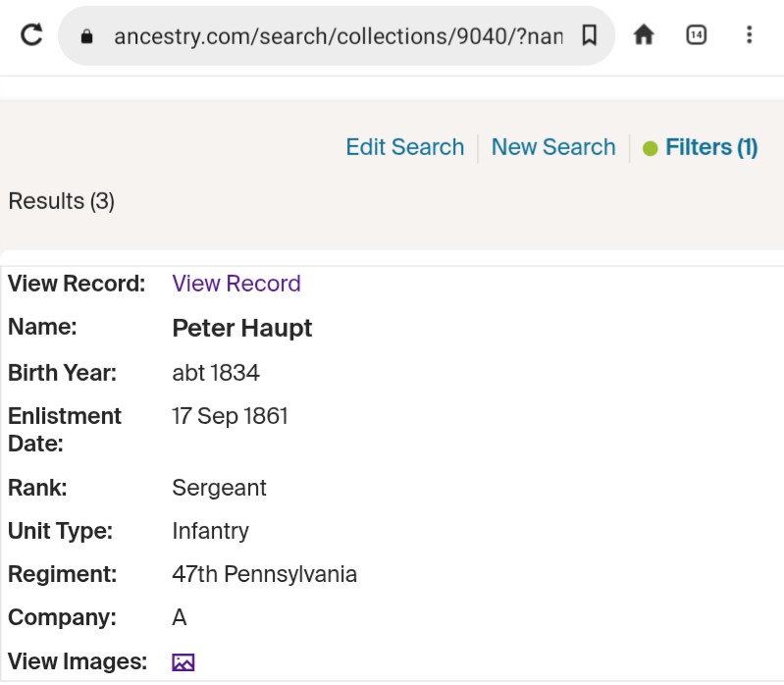784x685 pixels.
Task: Open the View Images picture icon
Action: [x=183, y=662]
